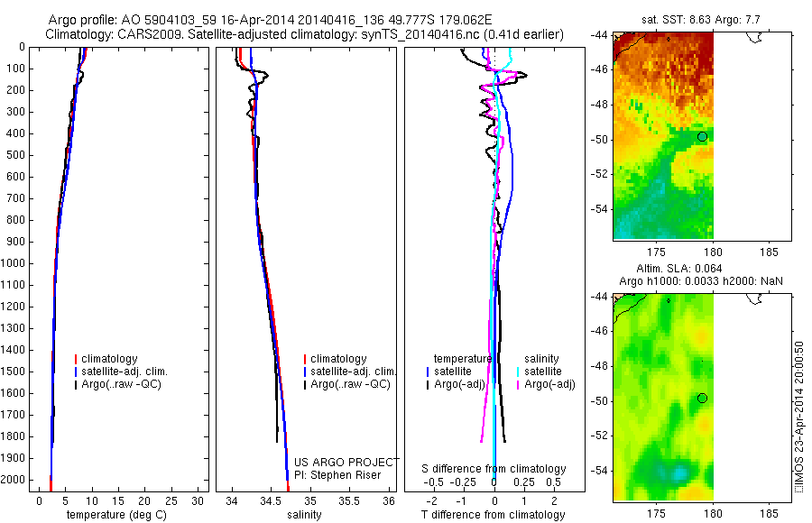
Task: Click 'PI: Stephen Riser' text
Action: (x=337, y=475)
